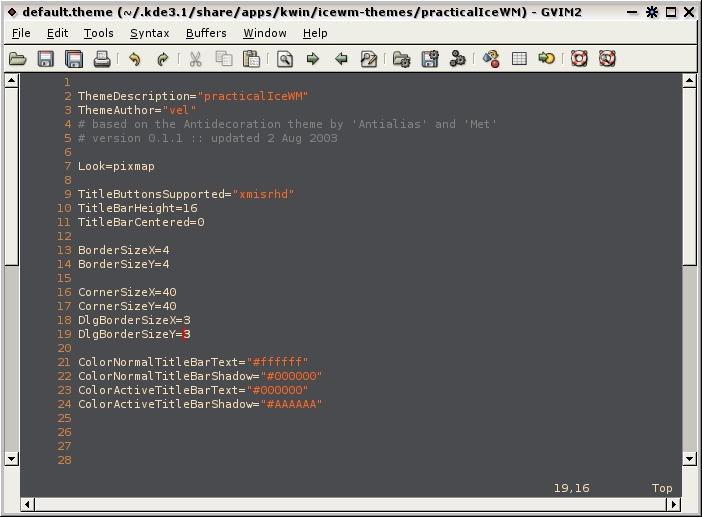
Task: Click the horizontal scrollbar right arrow
Action: 673,504
